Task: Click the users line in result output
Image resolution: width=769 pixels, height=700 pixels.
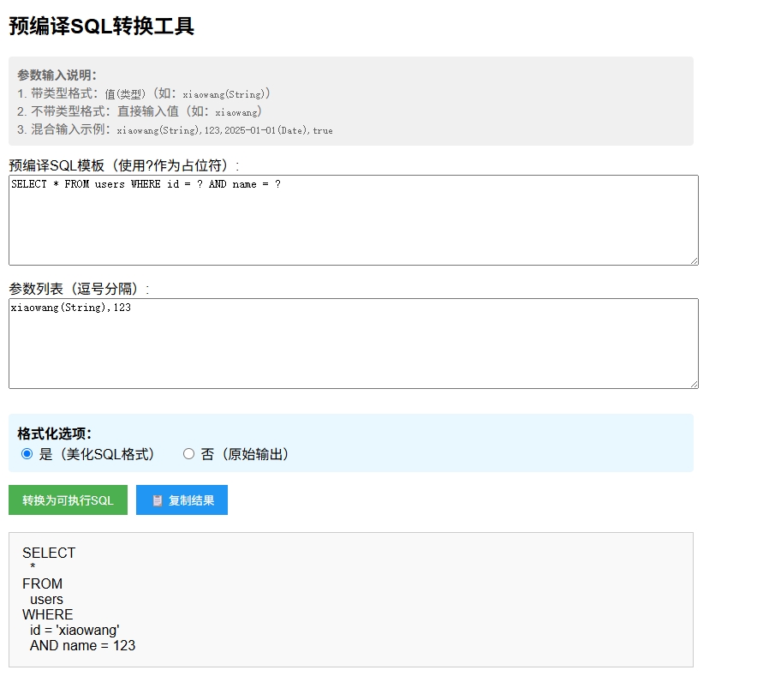Action: coord(46,600)
